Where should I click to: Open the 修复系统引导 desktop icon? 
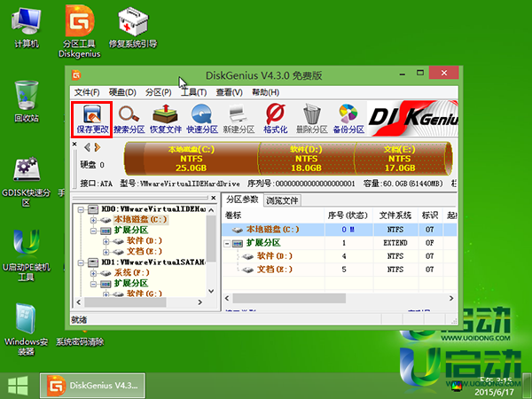click(133, 28)
